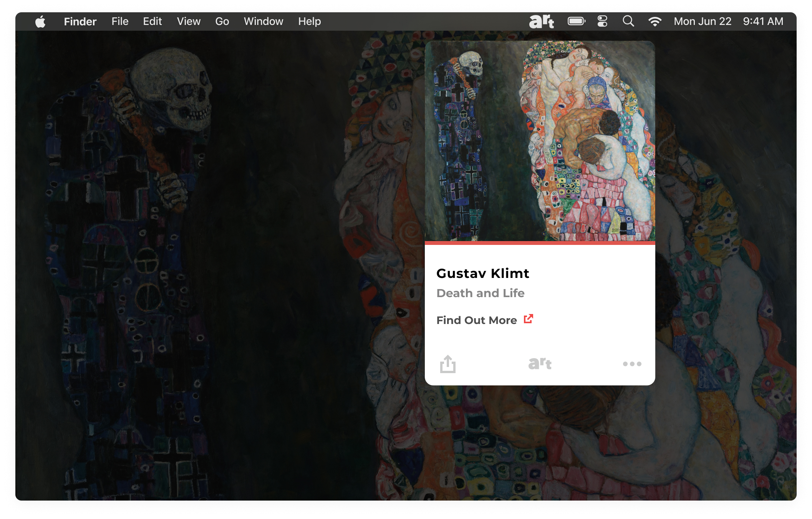Viewport: 812px width, 519px height.
Task: Click the Death and Life painting thumbnail
Action: 540,141
